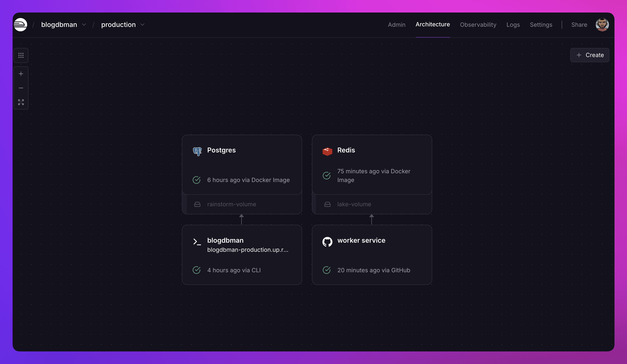
Task: Click the GitHub icon on worker service
Action: coord(327,242)
